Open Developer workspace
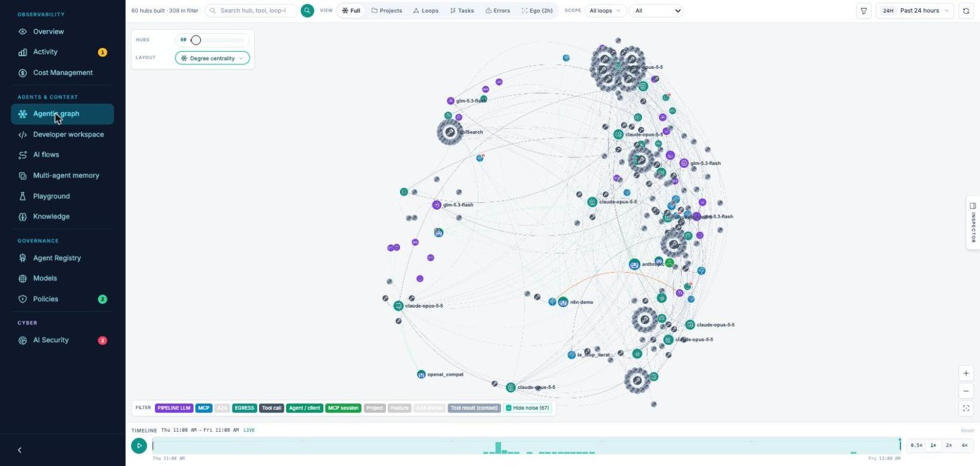Screen dimensions: 980x466 point(62,134)
